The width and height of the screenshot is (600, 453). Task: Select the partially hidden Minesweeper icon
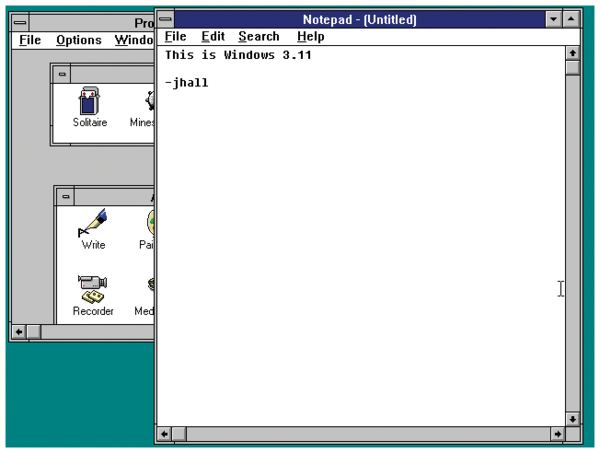[x=144, y=107]
